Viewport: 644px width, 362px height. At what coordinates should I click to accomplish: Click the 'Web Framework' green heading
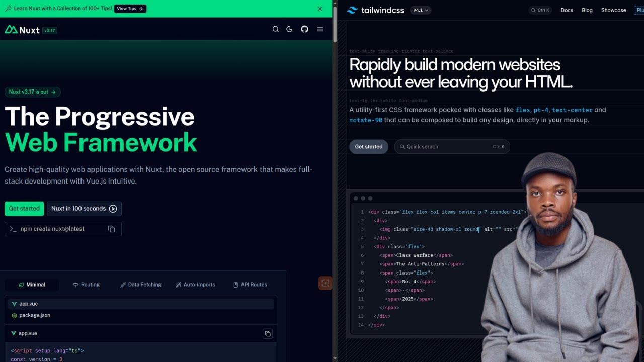(x=101, y=142)
